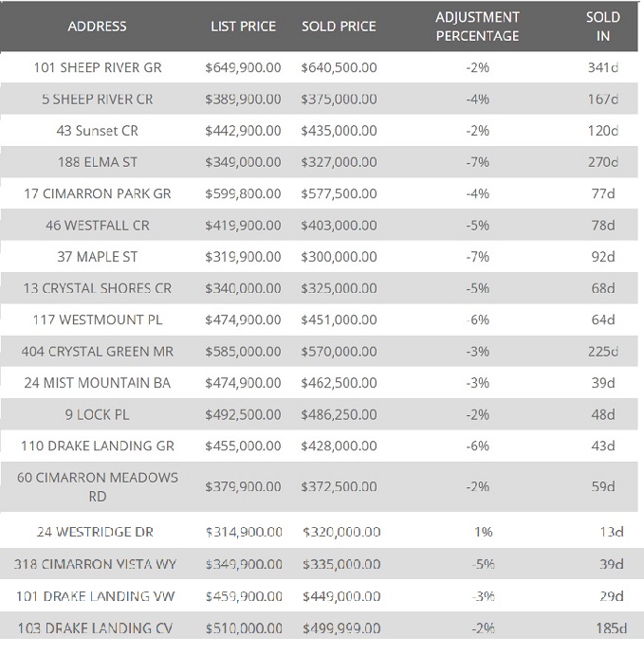Click the ADJUSTMENT PERCENTAGE column header
The width and height of the screenshot is (644, 655).
[477, 27]
